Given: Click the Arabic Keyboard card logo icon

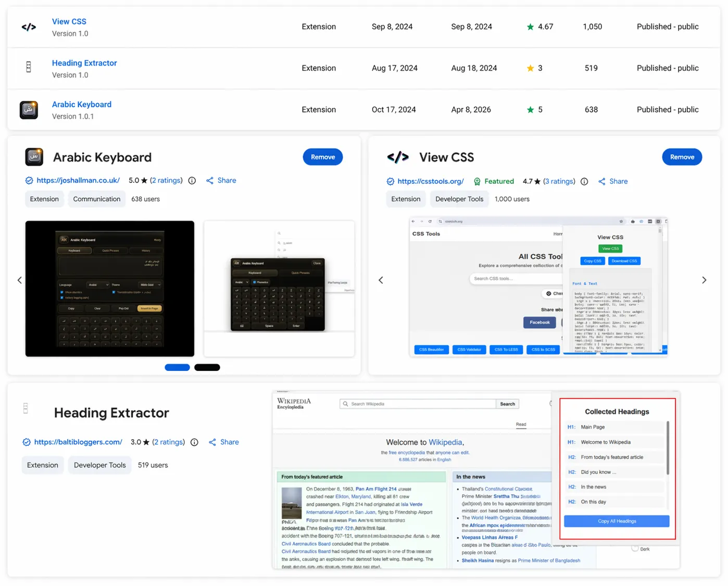Looking at the screenshot, I should coord(34,157).
